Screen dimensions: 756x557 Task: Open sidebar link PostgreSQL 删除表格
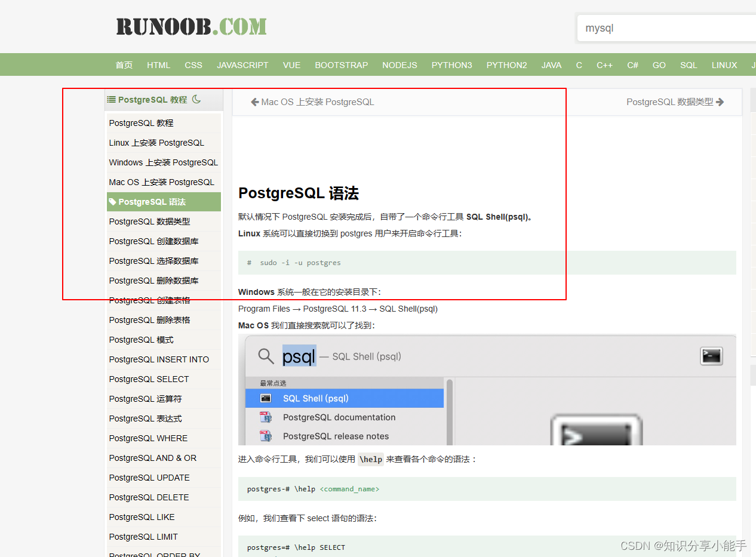pos(149,320)
